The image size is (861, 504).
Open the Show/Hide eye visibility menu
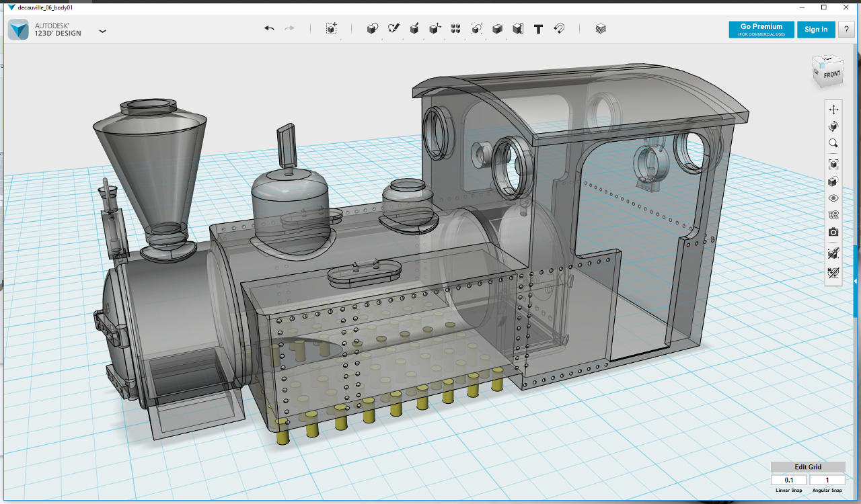(833, 198)
